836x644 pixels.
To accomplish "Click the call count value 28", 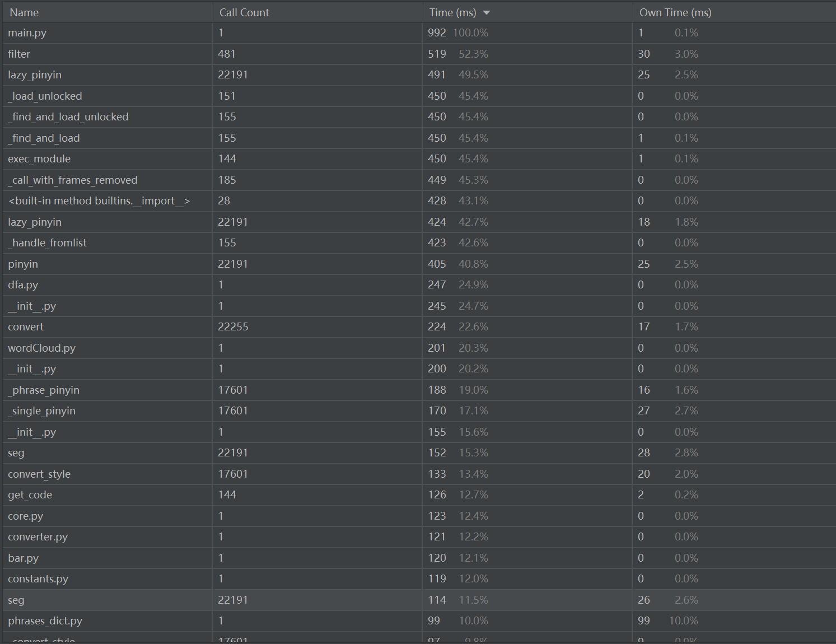I will click(x=224, y=201).
